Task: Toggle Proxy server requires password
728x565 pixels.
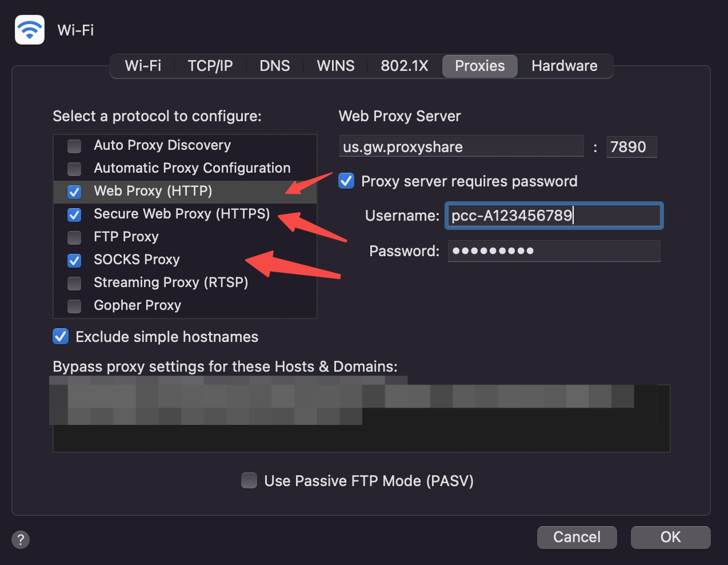Action: [x=346, y=181]
